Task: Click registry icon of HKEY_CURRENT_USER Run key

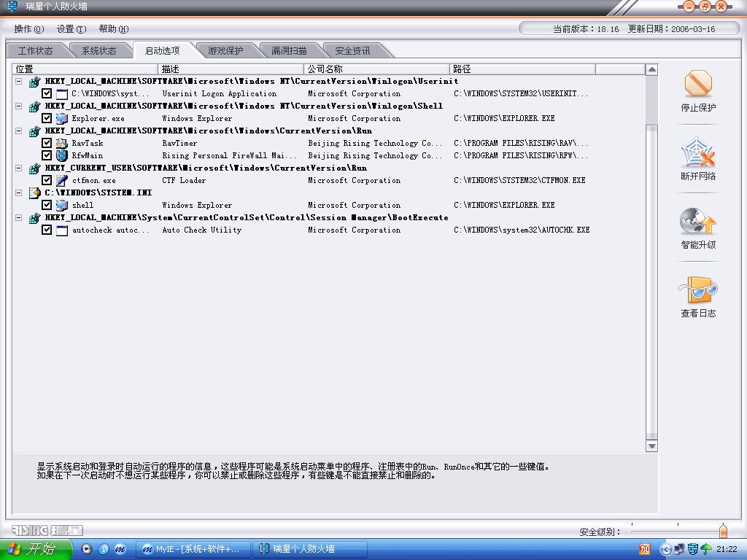Action: tap(34, 168)
